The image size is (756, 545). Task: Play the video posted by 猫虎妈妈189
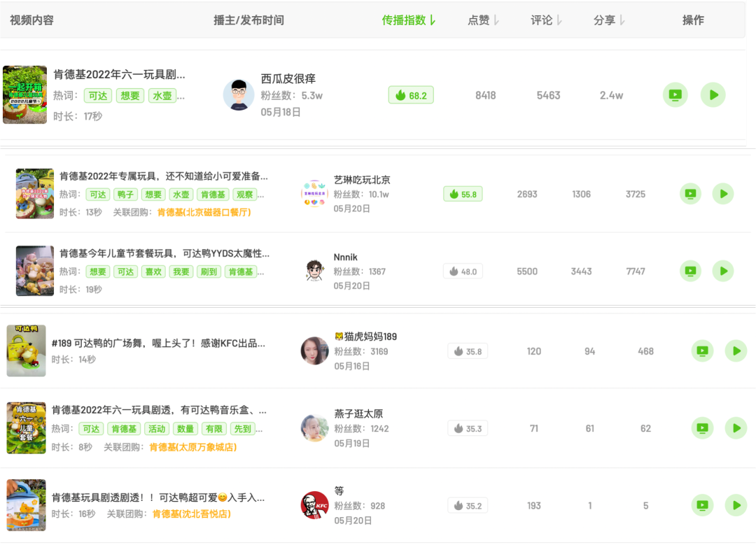coord(736,351)
